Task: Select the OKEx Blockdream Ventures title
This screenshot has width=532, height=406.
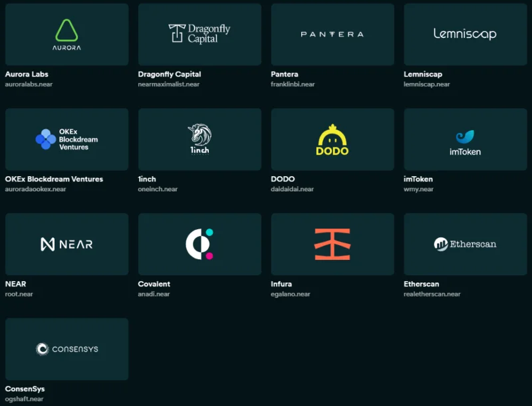Action: point(54,179)
